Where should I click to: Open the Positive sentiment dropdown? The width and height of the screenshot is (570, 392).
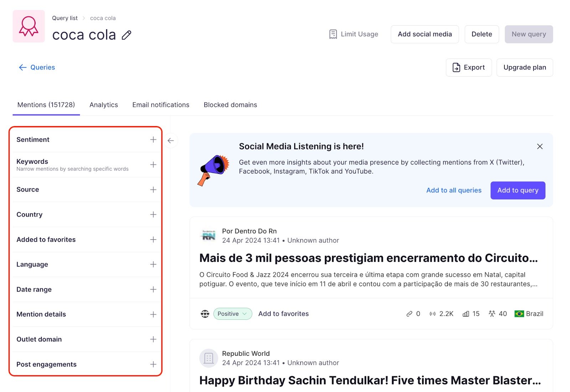pyautogui.click(x=232, y=314)
